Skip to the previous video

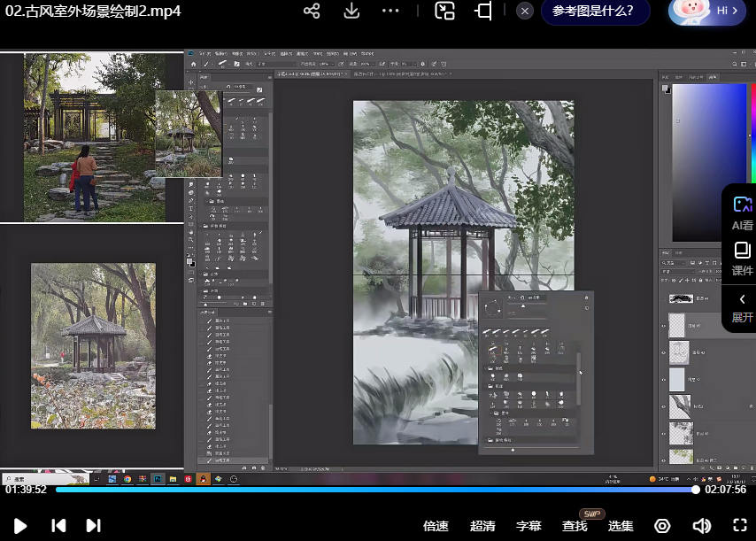pyautogui.click(x=58, y=525)
